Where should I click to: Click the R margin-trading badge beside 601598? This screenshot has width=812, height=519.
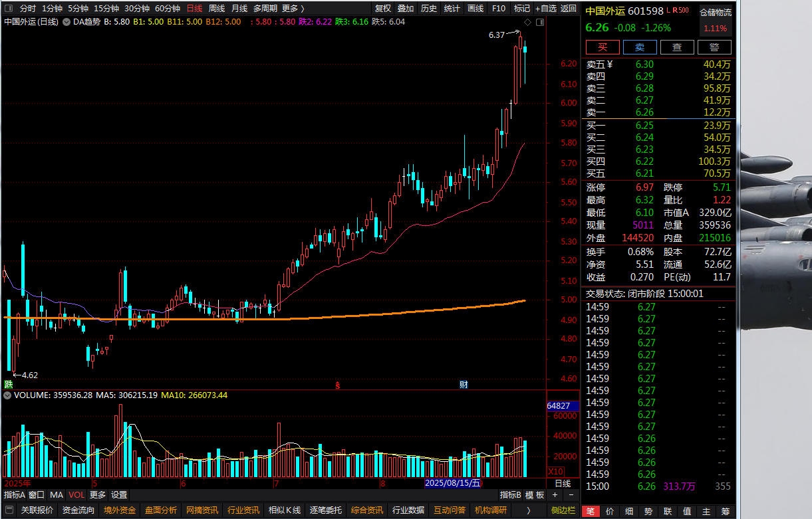(x=675, y=11)
